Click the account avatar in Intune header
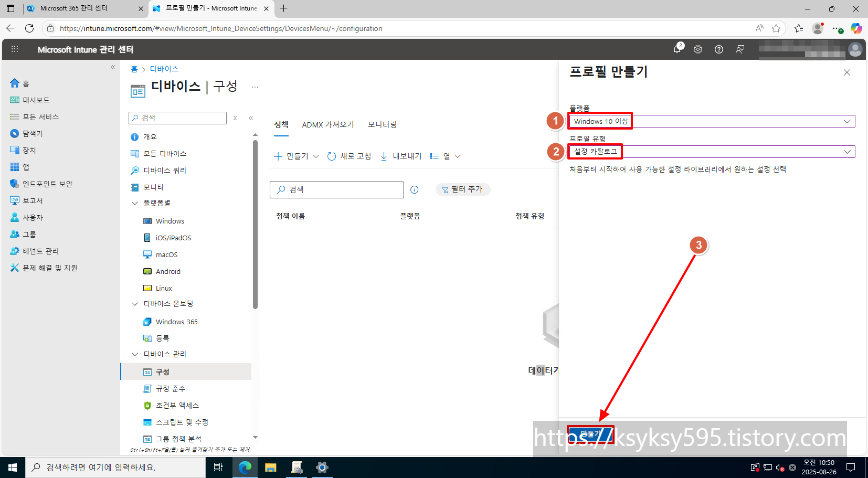This screenshot has height=478, width=868. (x=855, y=49)
